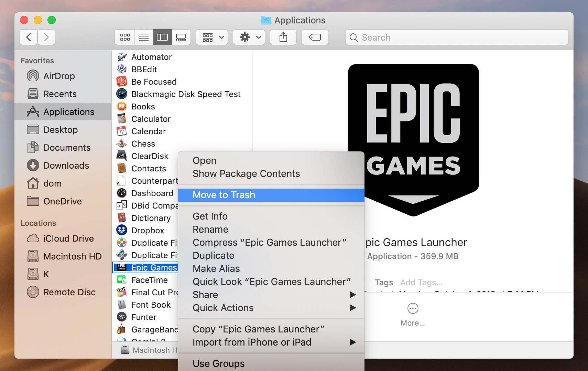
Task: Choose Get Info in context menu
Action: tap(271, 216)
